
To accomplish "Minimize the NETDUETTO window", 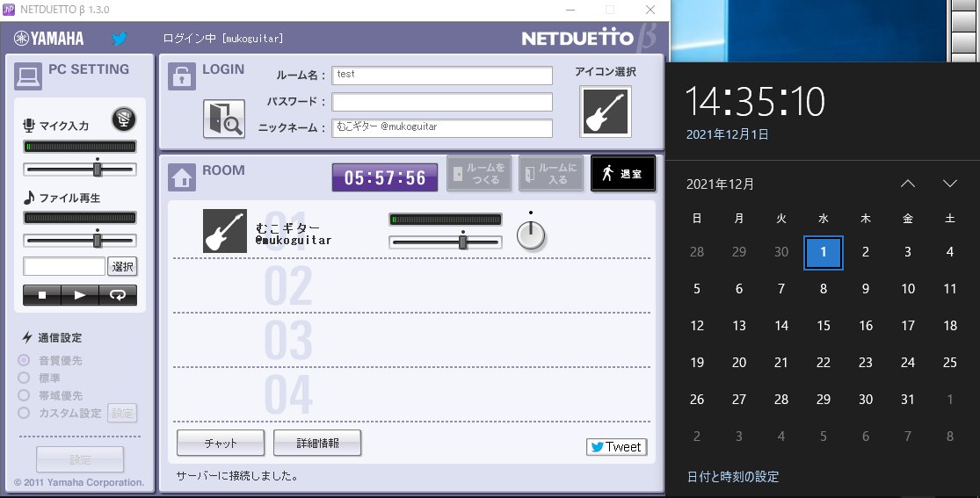I will click(x=570, y=10).
